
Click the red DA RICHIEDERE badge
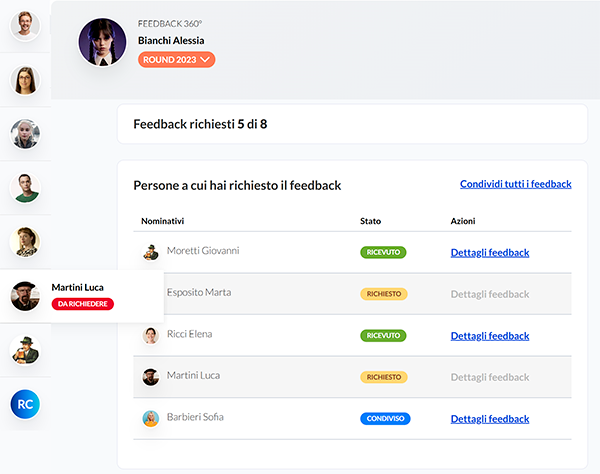[x=84, y=304]
